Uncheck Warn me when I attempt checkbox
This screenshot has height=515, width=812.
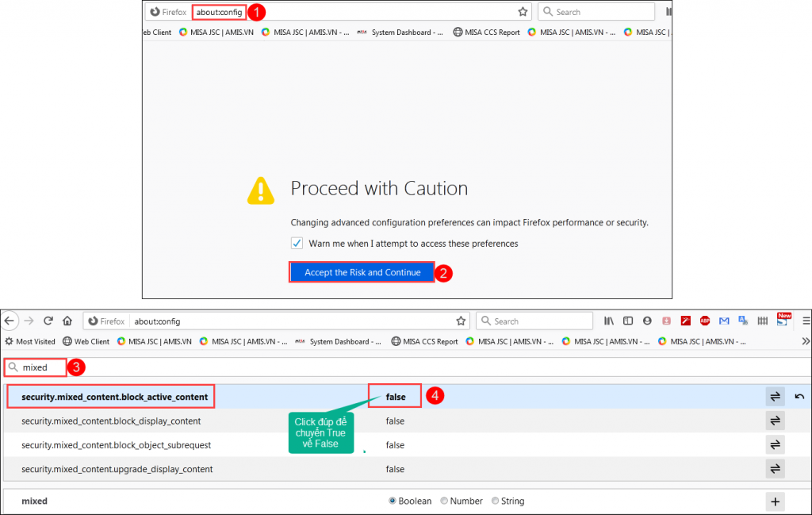click(x=297, y=243)
